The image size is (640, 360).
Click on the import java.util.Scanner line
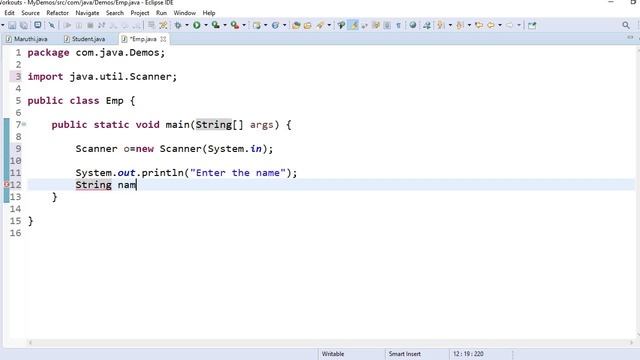[102, 77]
